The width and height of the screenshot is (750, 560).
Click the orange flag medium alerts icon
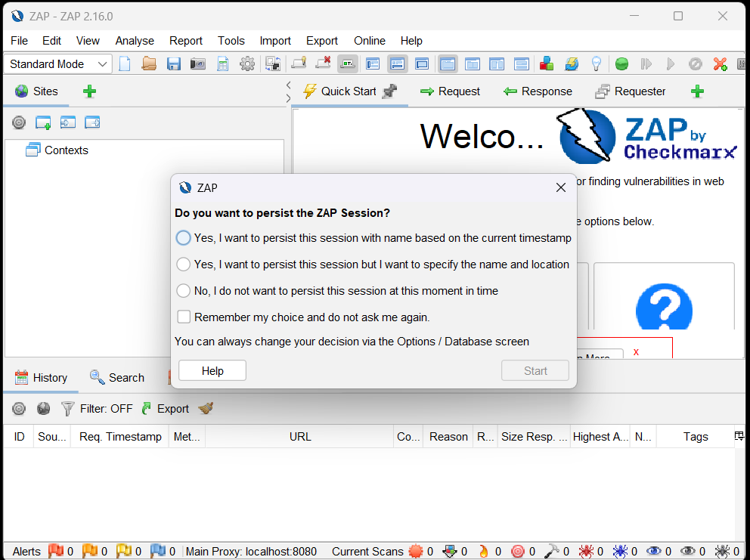[89, 551]
